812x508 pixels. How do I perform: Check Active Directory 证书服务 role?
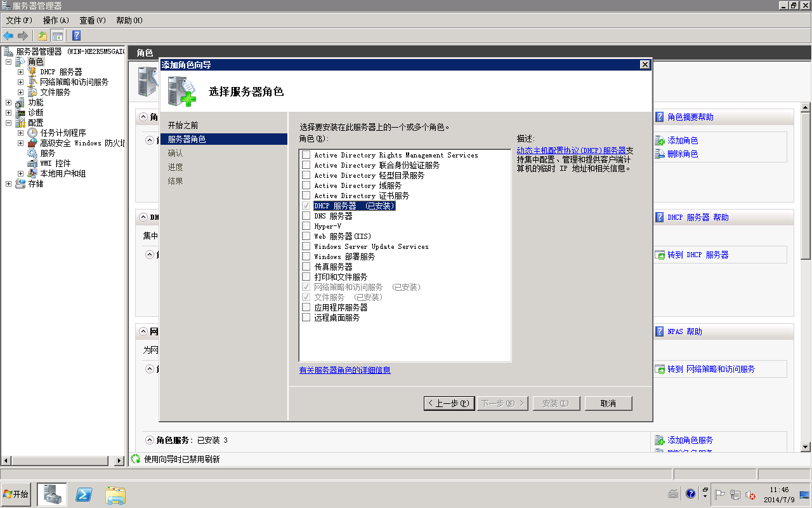click(x=306, y=196)
